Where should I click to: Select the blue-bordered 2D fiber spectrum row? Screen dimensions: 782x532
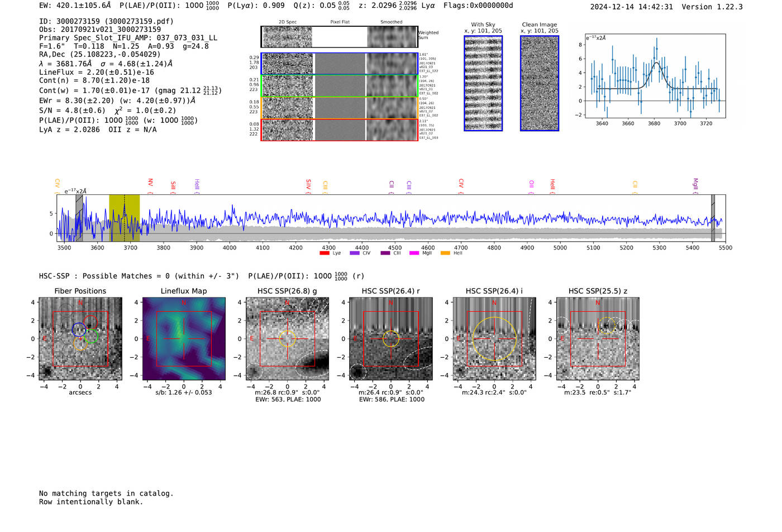point(339,64)
